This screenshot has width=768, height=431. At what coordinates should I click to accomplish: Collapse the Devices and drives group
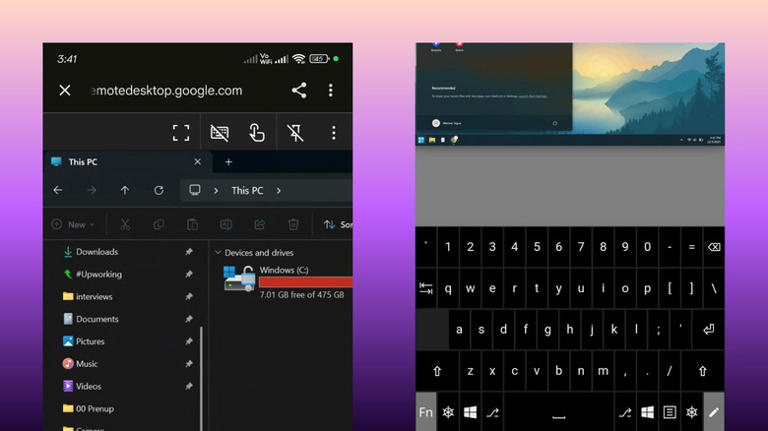(218, 253)
